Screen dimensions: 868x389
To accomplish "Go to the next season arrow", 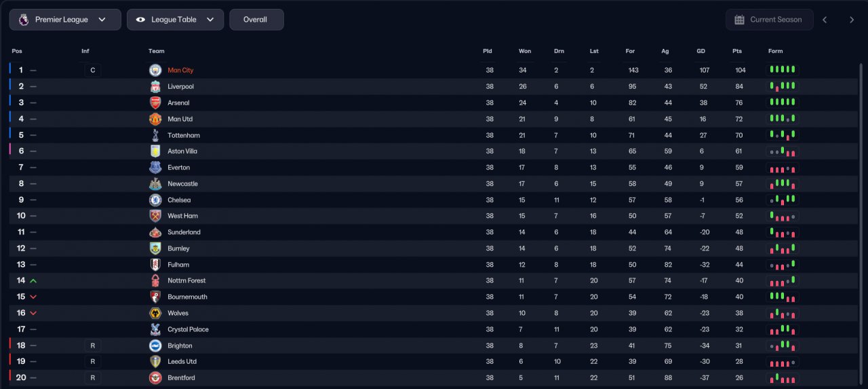I will point(852,20).
